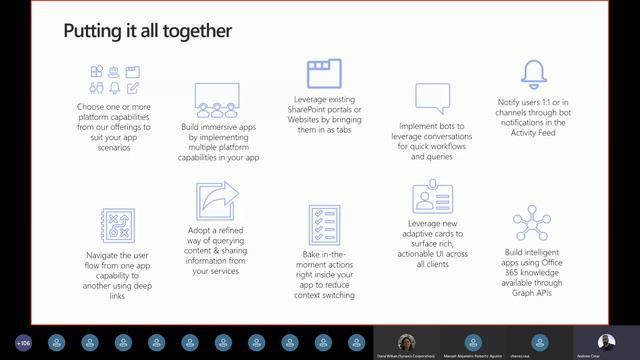Click 'Leverage new adaptive cards' text
This screenshot has width=640, height=360.
click(x=433, y=244)
